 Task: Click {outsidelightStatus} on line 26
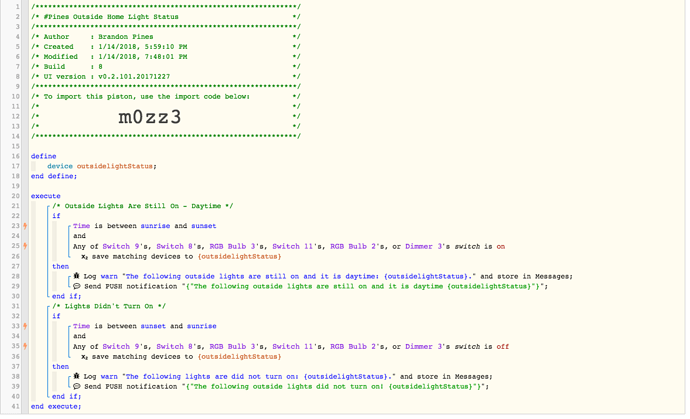(x=239, y=257)
